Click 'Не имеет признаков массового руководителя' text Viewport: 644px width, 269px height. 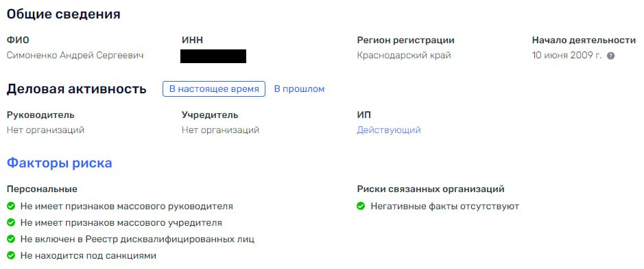(x=126, y=206)
